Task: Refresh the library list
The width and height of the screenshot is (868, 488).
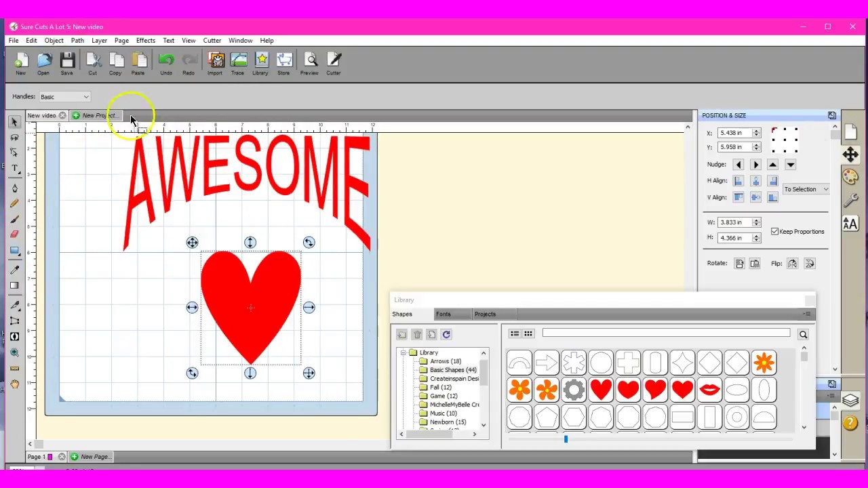Action: coord(446,334)
